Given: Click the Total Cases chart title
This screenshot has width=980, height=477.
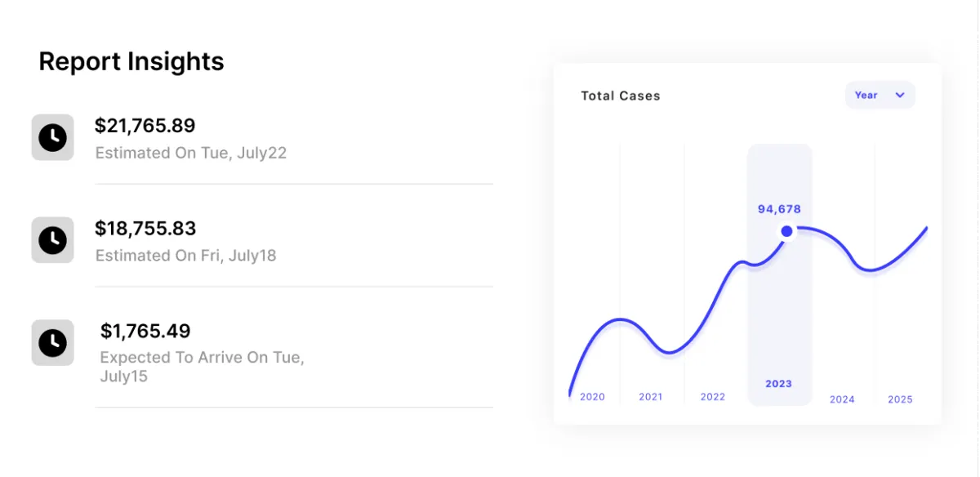Looking at the screenshot, I should (621, 96).
